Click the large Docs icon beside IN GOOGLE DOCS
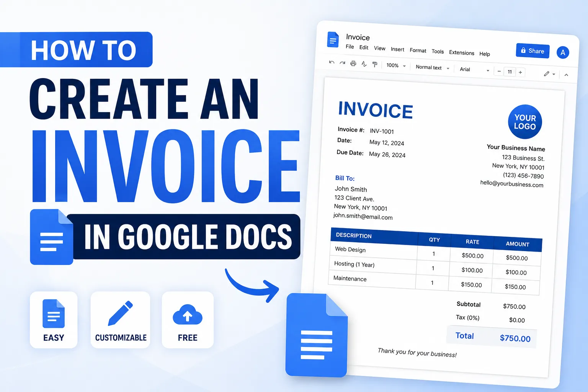The image size is (588, 392). click(51, 237)
